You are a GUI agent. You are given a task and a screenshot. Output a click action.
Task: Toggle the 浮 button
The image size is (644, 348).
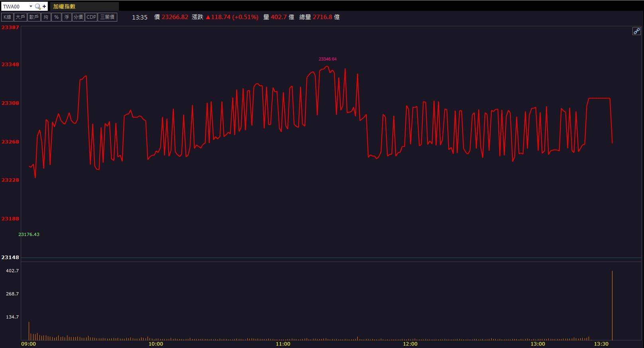point(67,17)
